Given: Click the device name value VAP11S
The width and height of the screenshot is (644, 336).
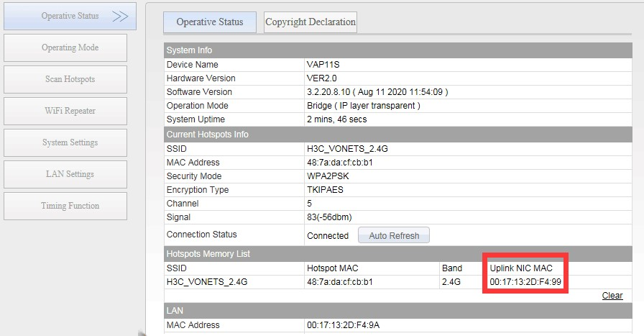Looking at the screenshot, I should (x=323, y=65).
